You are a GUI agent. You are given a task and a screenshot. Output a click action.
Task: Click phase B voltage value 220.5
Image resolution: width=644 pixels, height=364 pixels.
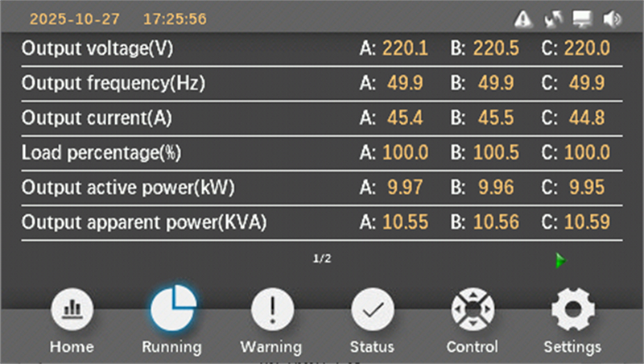click(x=496, y=48)
